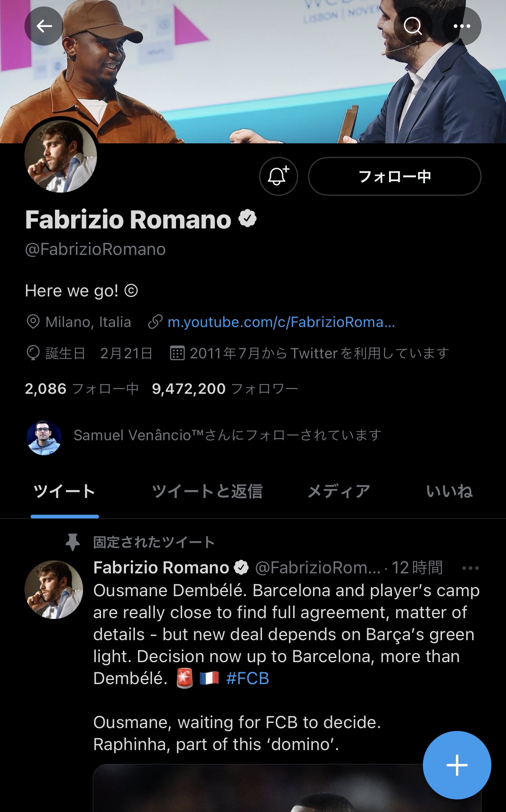The image size is (506, 812).
Task: Open the いいね likes tab
Action: point(449,492)
